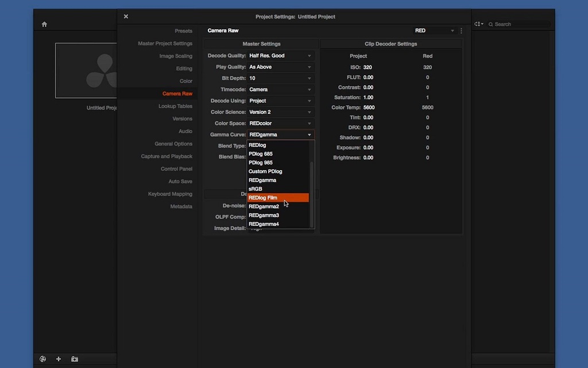Select the Untitled Project thumbnail
Viewport: 588px width, 368px height.
[x=86, y=71]
